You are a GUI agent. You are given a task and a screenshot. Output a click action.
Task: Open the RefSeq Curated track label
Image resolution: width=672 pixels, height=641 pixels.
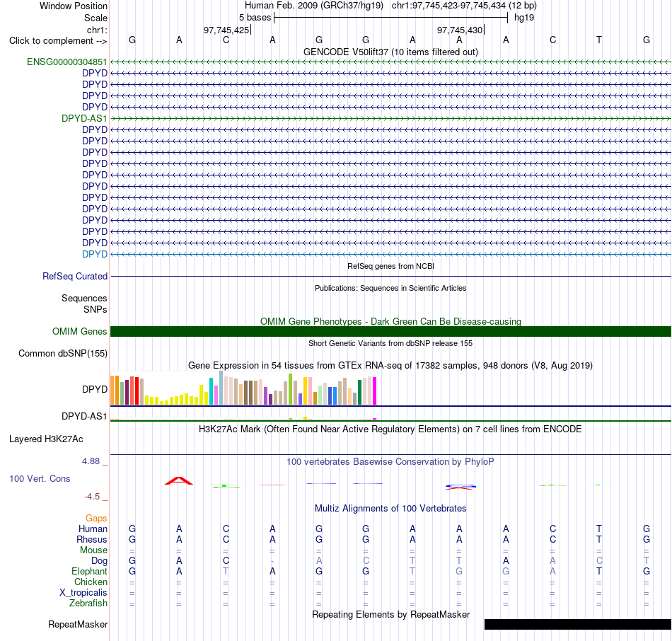74,276
